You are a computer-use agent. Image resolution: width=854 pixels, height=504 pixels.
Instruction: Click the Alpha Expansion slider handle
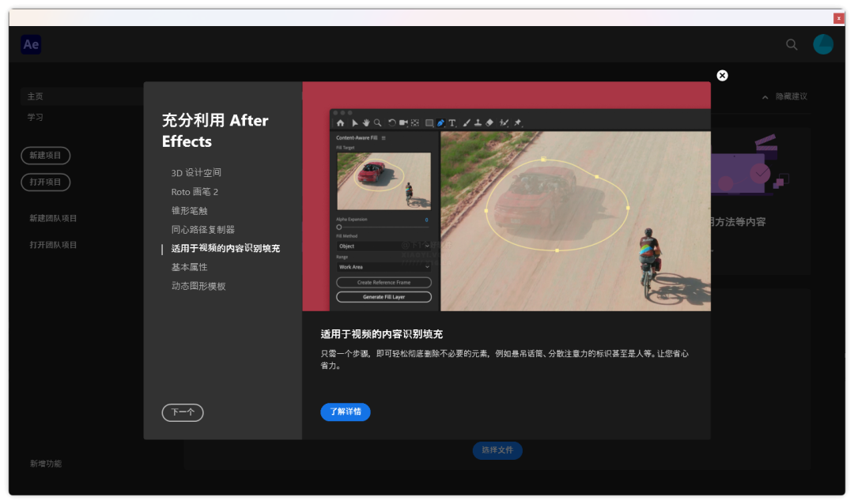point(339,228)
